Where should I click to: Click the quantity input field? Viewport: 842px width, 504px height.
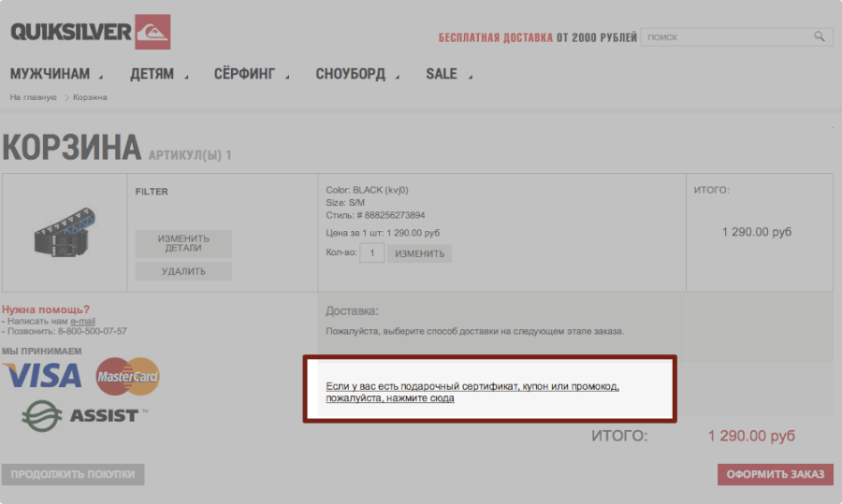[371, 253]
